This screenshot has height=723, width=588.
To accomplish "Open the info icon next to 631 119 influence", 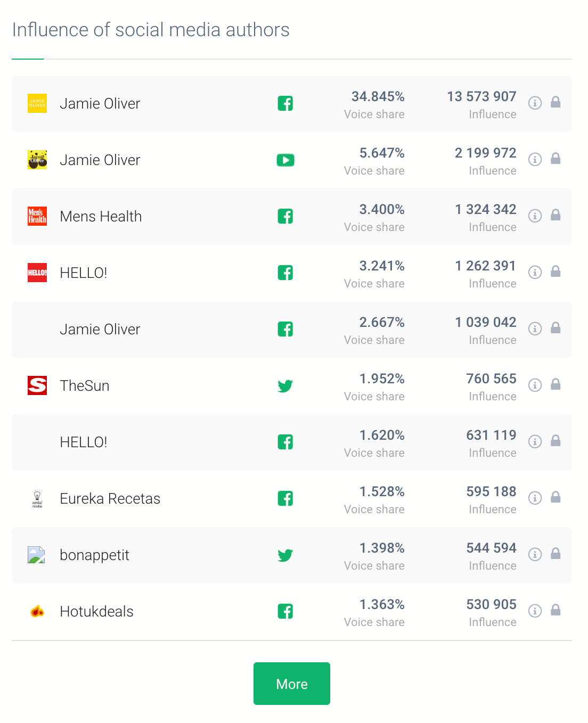I will point(535,441).
